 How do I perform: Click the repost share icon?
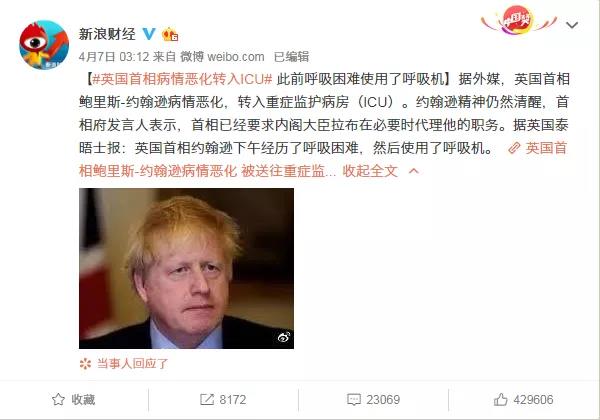pos(207,400)
